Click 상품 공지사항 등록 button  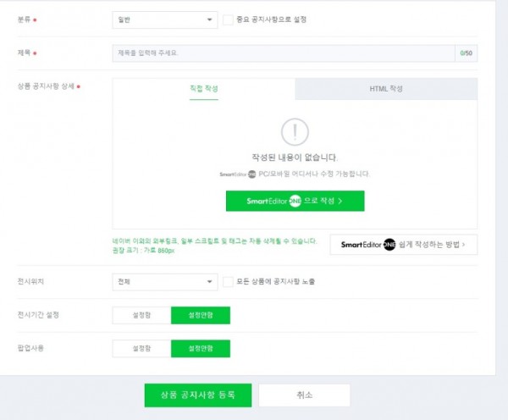198,395
